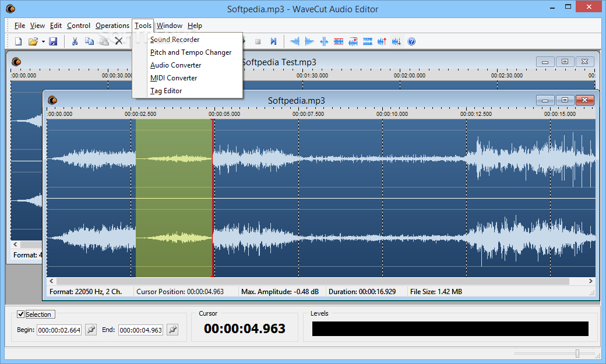The height and width of the screenshot is (364, 606).
Task: Click the End time input field
Action: [140, 330]
